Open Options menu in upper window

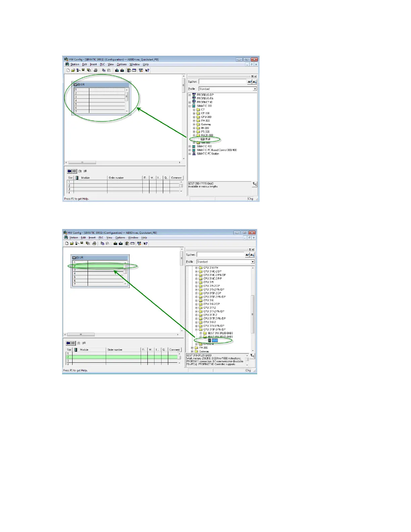click(x=122, y=64)
